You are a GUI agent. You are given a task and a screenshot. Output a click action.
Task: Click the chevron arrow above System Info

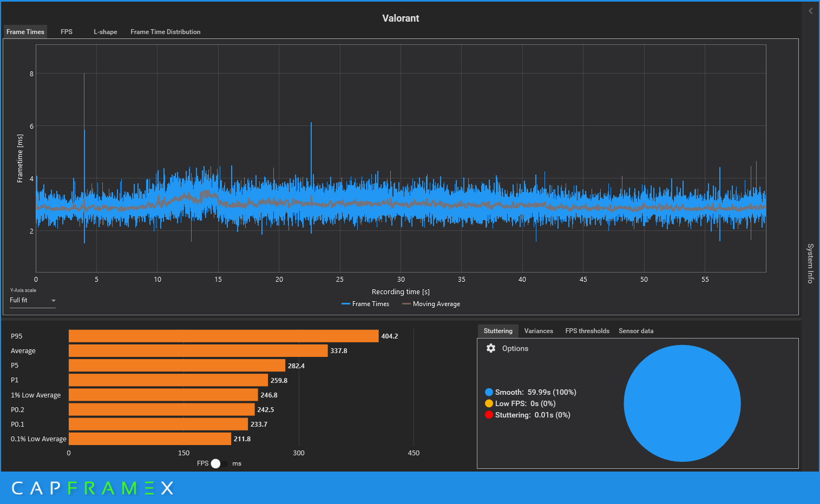[810, 11]
